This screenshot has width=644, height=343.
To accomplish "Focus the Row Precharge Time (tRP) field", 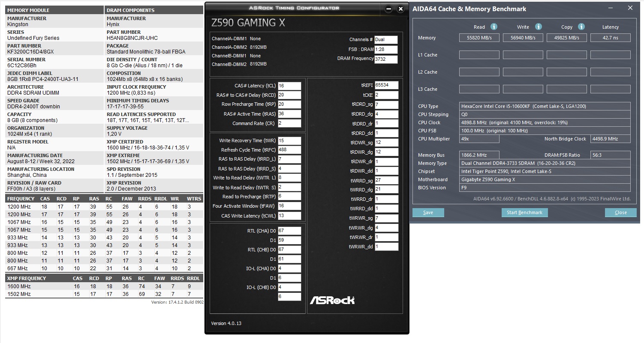I will [289, 104].
